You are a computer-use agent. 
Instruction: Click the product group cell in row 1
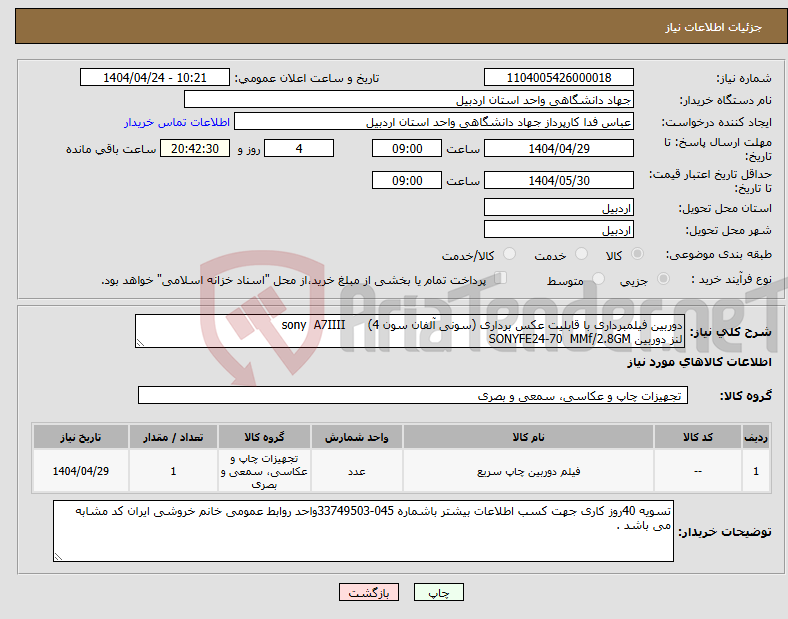[264, 471]
